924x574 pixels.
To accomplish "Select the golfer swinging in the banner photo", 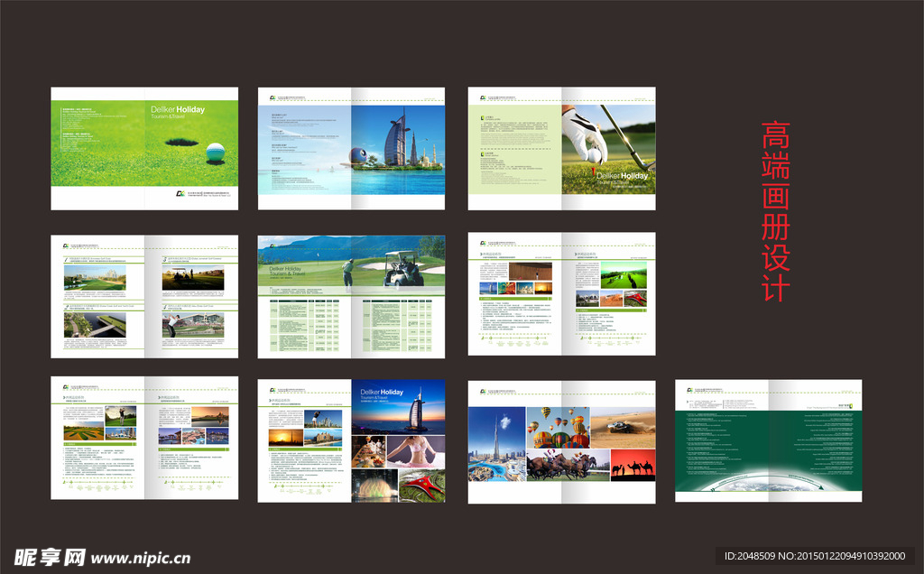I will [347, 271].
